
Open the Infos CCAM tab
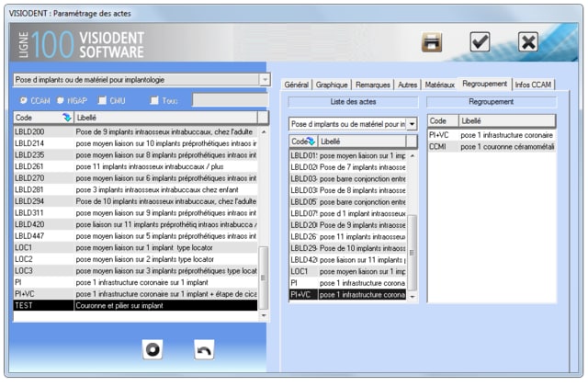[x=535, y=85]
